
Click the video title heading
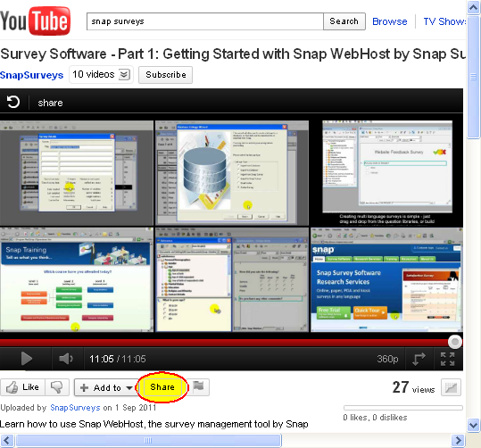[x=233, y=54]
